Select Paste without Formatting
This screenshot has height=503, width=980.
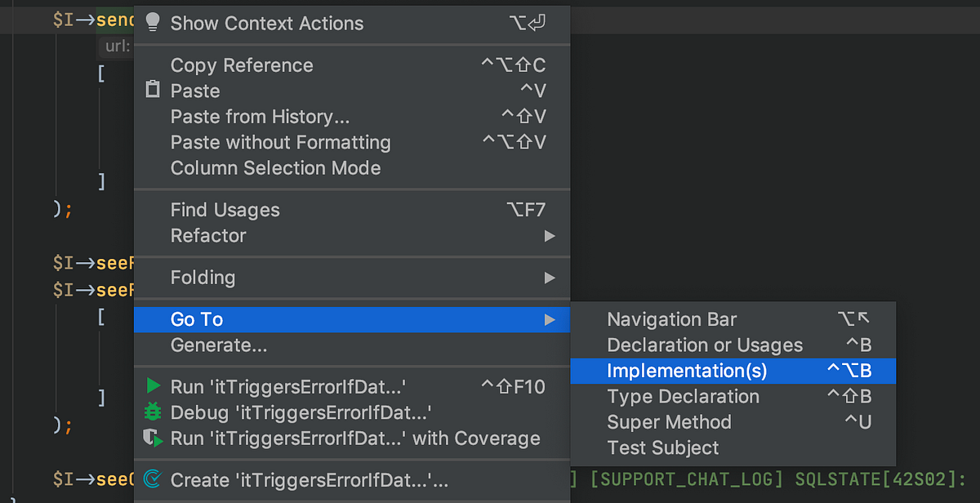click(x=280, y=142)
